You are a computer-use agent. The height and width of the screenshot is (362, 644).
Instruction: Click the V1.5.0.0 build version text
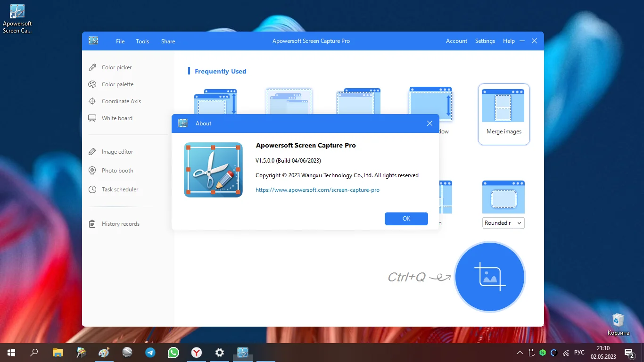tap(288, 161)
